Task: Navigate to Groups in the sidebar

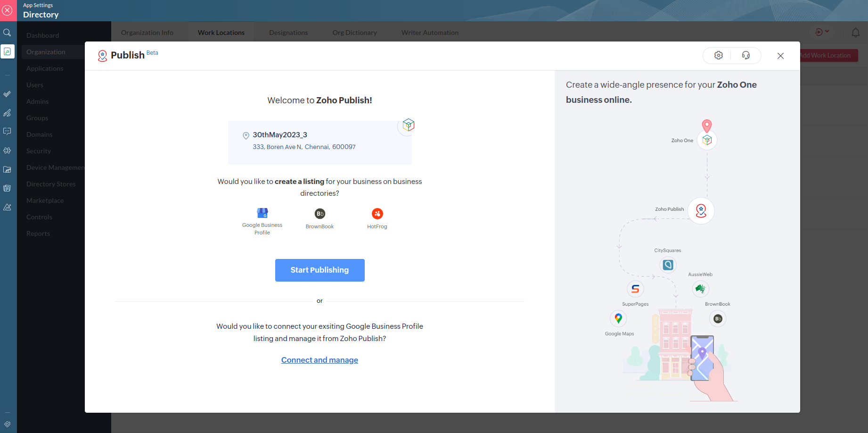Action: click(37, 118)
